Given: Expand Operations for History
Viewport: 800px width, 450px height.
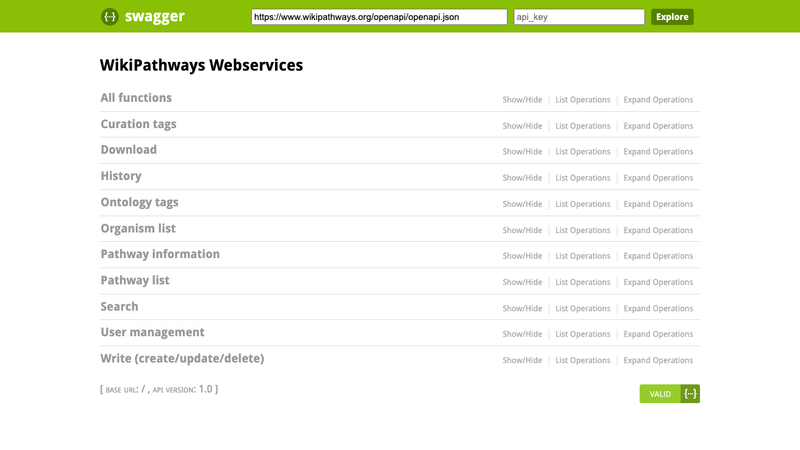Looking at the screenshot, I should click(x=658, y=178).
